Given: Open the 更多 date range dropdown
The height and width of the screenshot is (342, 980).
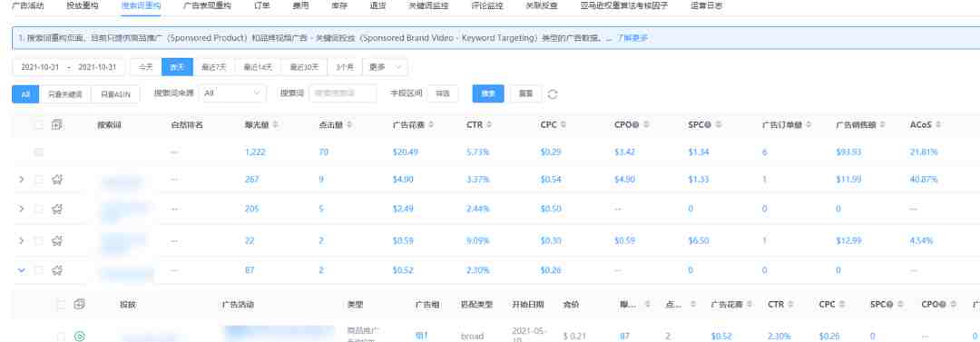Looking at the screenshot, I should (x=385, y=67).
